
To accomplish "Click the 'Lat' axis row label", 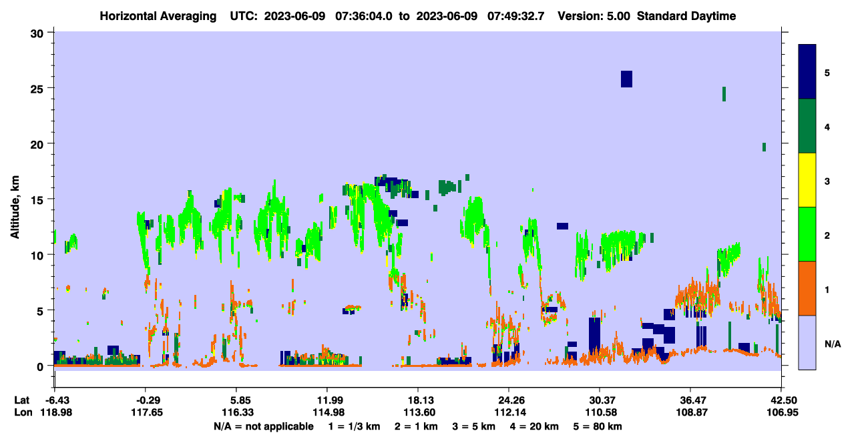I will tap(22, 400).
